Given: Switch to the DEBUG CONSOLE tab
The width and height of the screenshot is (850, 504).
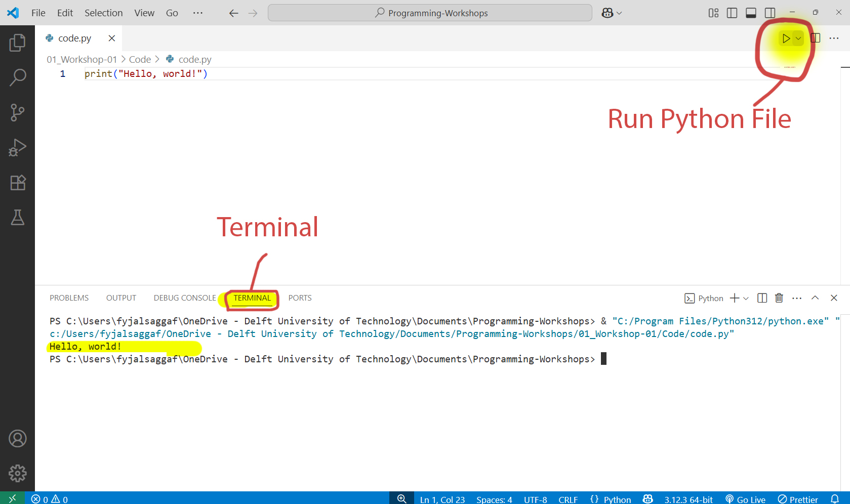Looking at the screenshot, I should click(185, 298).
